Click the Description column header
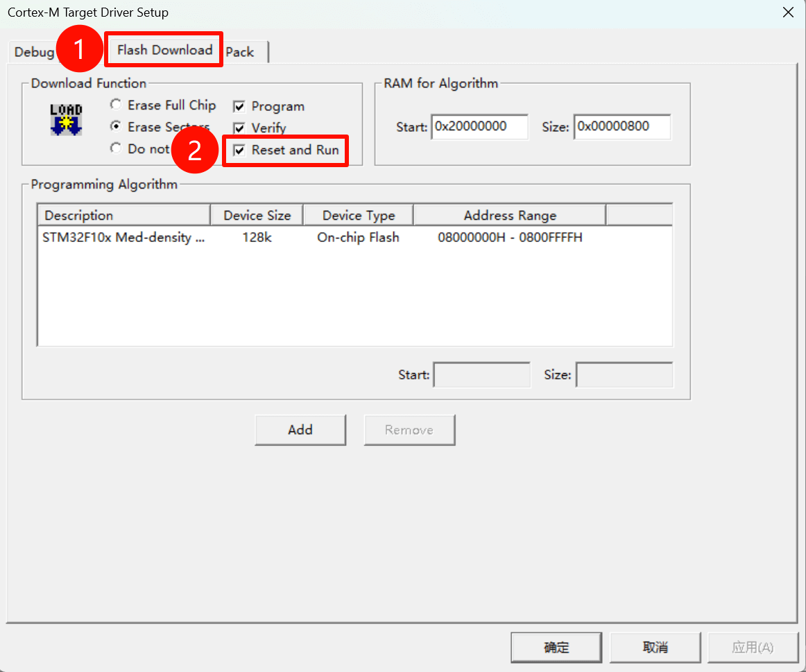Viewport: 806px width, 672px height. (x=123, y=216)
